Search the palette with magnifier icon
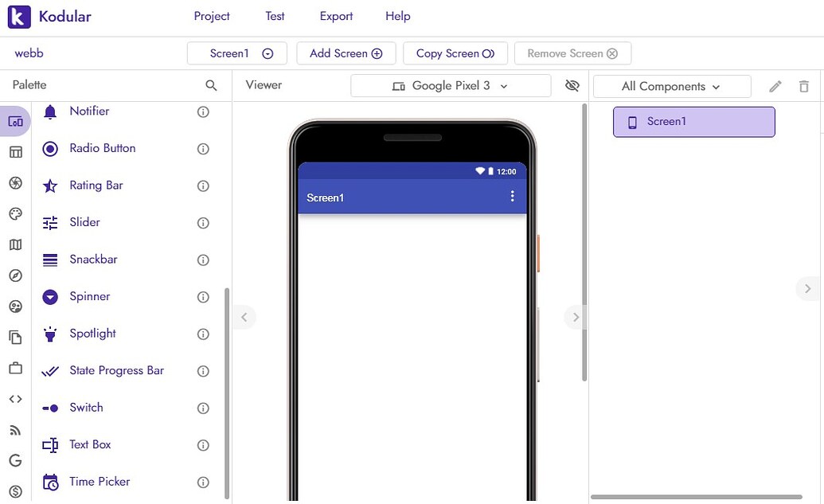Viewport: 824px width, 504px height. [211, 85]
